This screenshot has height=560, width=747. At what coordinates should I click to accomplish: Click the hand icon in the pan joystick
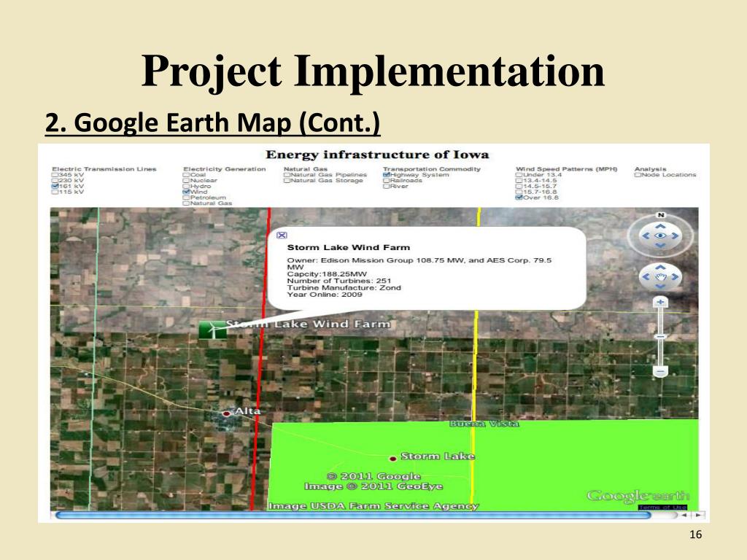(660, 276)
